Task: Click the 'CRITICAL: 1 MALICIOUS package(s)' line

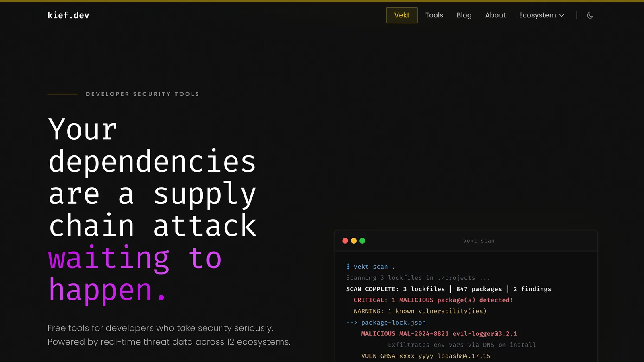Action: coord(433,300)
